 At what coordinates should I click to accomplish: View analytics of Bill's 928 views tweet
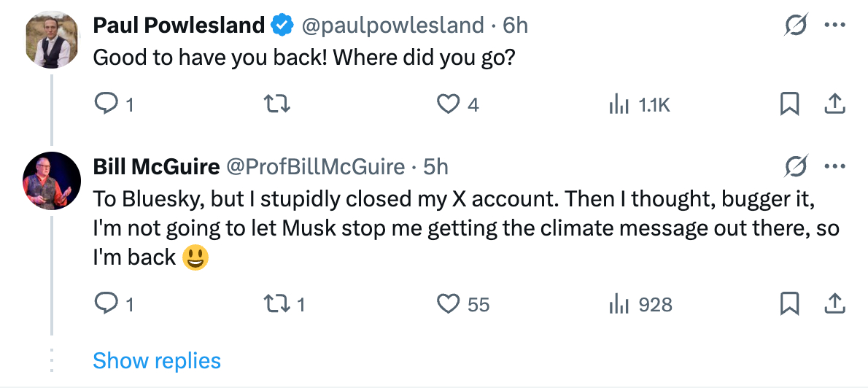click(619, 303)
